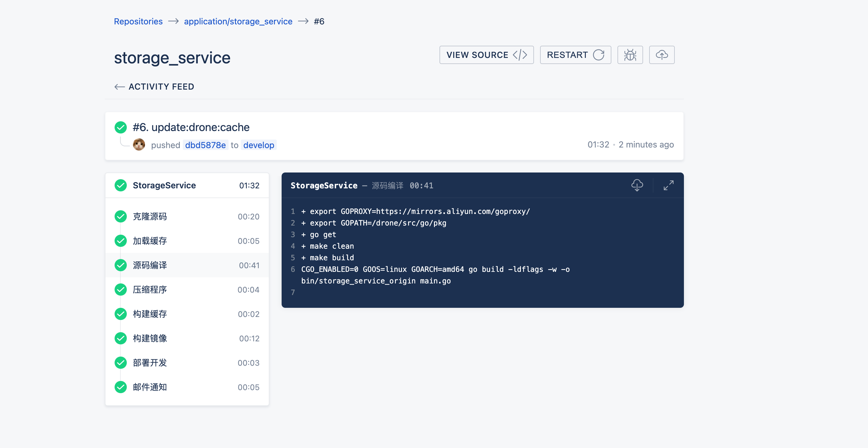Show logs for 构建镜像 step
Image resolution: width=868 pixels, height=448 pixels.
187,338
